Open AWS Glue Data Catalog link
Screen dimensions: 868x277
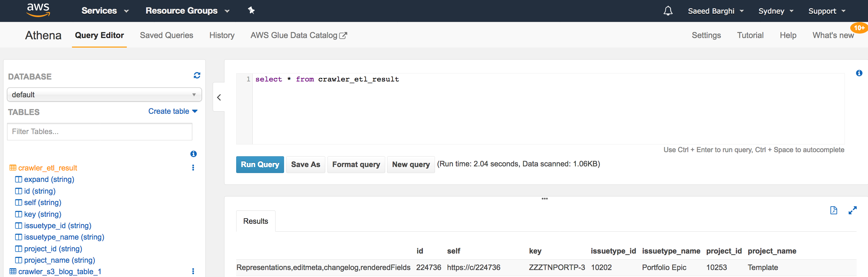click(x=299, y=35)
